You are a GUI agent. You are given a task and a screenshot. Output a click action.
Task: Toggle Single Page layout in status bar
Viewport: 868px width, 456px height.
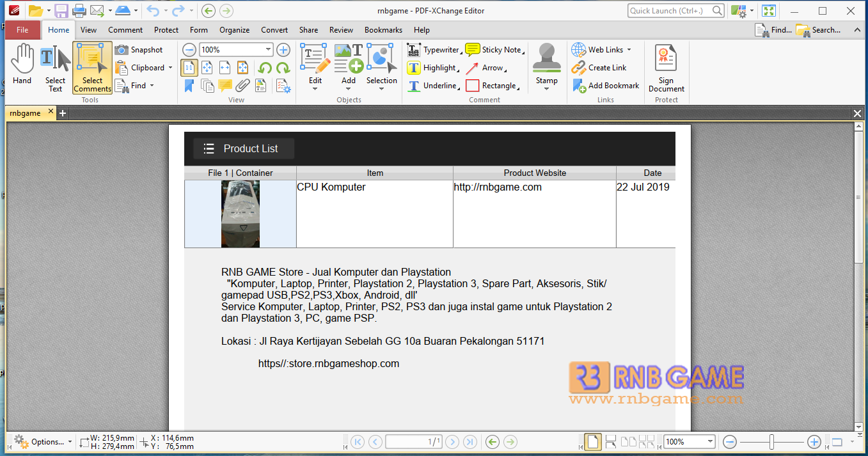pos(593,442)
